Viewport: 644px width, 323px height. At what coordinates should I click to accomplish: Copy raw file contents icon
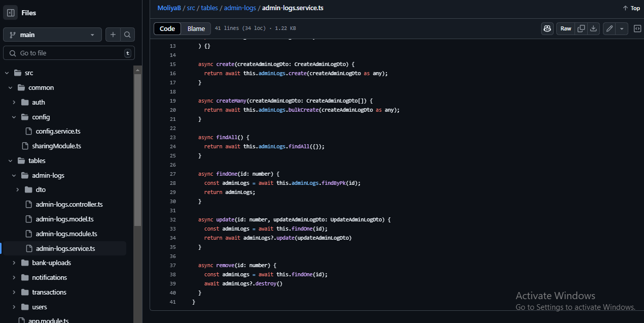click(x=581, y=28)
